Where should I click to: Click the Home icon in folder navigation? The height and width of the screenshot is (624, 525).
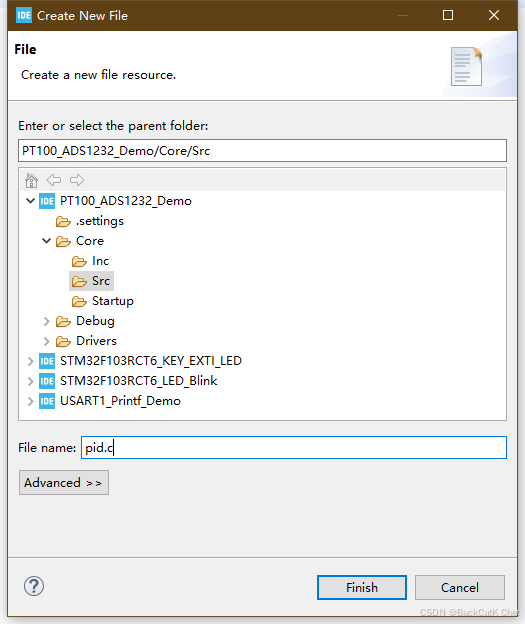coord(31,180)
